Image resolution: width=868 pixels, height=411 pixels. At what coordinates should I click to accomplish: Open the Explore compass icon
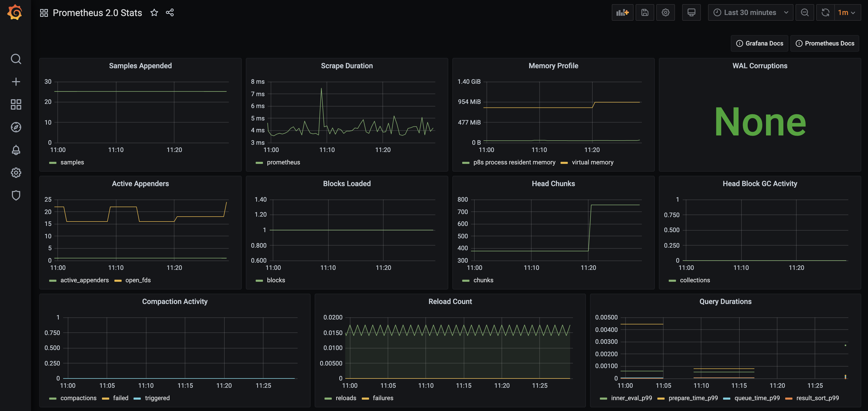(x=16, y=127)
